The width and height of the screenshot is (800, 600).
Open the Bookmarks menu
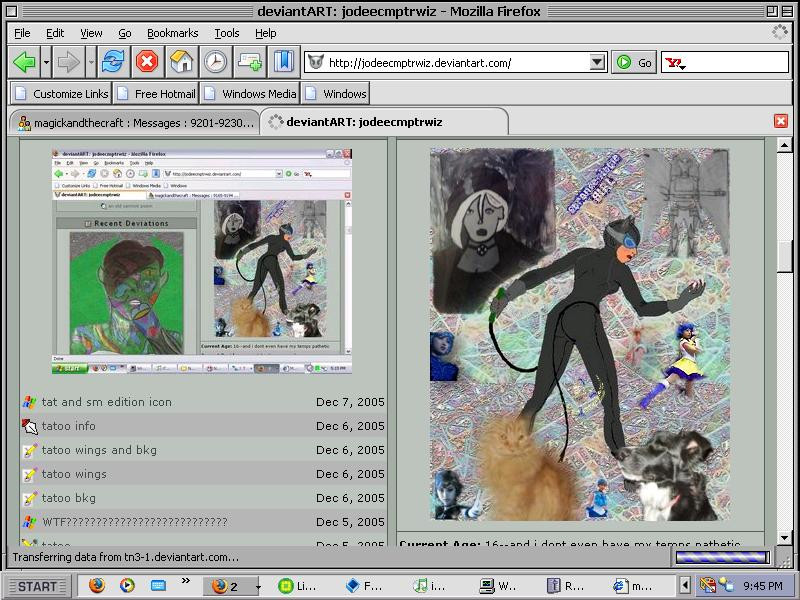click(172, 33)
